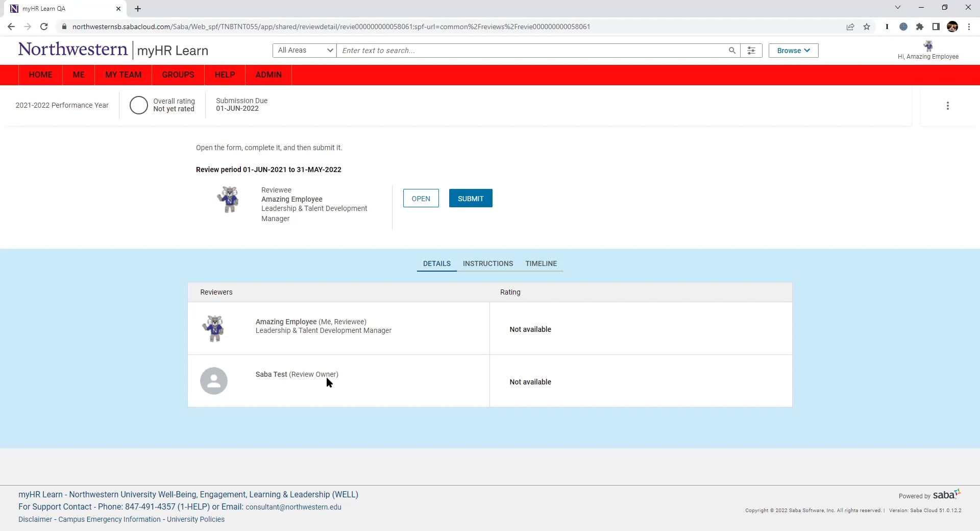Image resolution: width=980 pixels, height=531 pixels.
Task: Open the University Policies link
Action: coord(195,519)
